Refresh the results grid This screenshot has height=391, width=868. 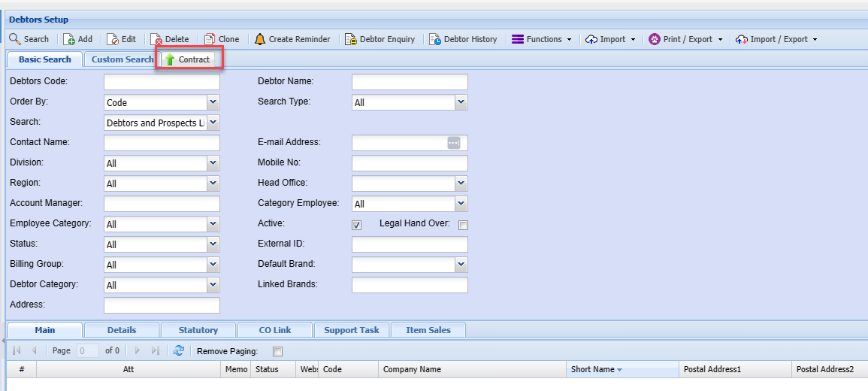click(178, 350)
